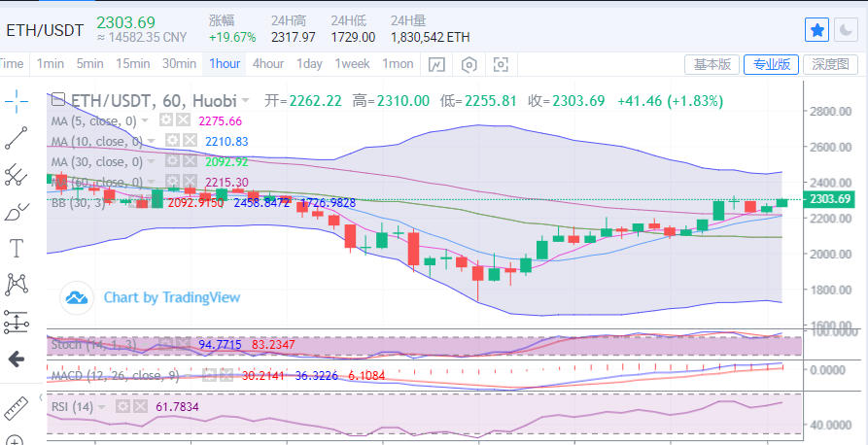868x445 pixels.
Task: Expand MA 10 indicator dropdown arrow
Action: [153, 141]
